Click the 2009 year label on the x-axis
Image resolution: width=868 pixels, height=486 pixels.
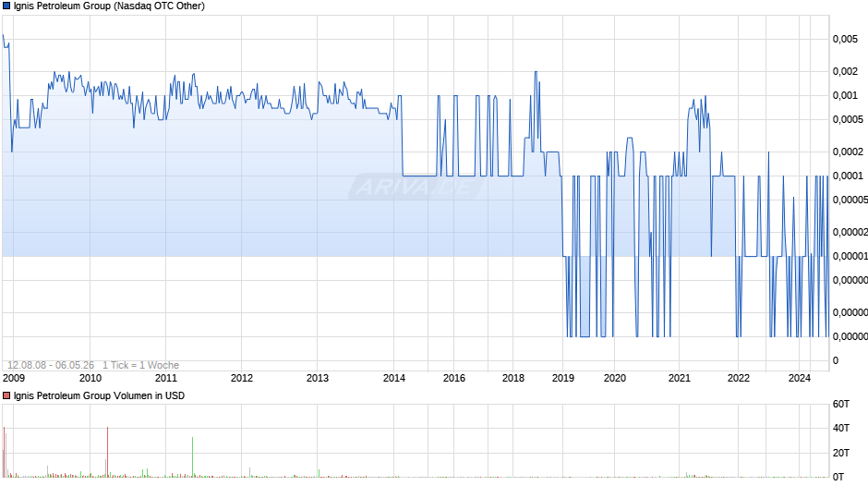click(13, 378)
